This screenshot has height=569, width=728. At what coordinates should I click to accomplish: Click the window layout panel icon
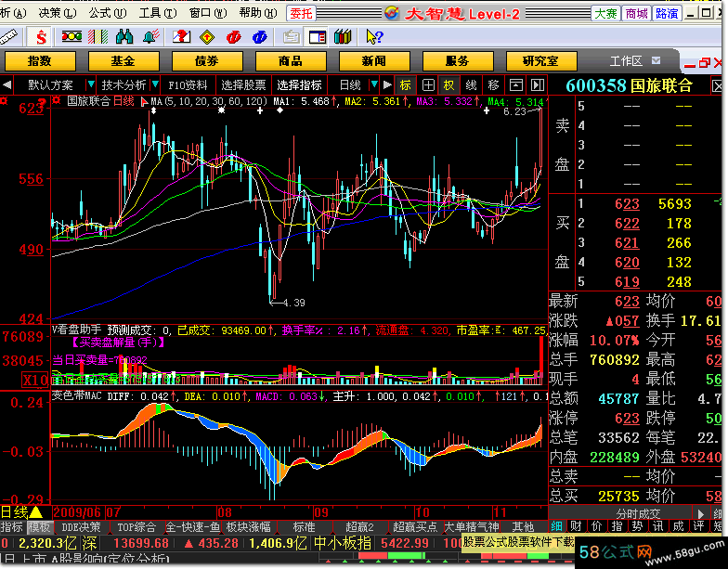(318, 37)
